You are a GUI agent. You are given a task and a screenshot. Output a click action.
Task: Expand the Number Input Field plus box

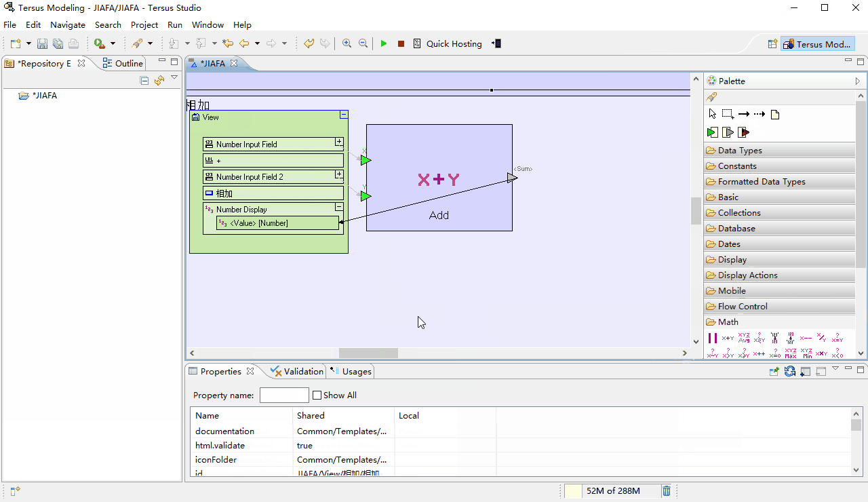(x=339, y=142)
